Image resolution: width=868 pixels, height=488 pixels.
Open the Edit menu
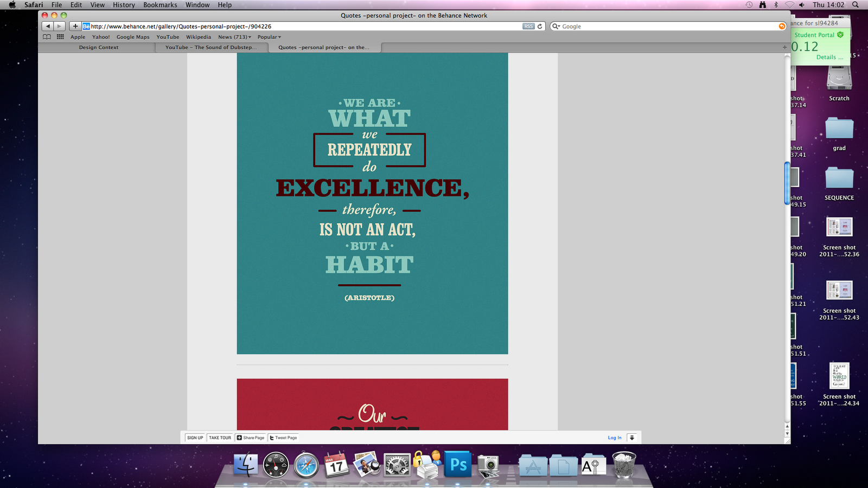click(x=76, y=5)
